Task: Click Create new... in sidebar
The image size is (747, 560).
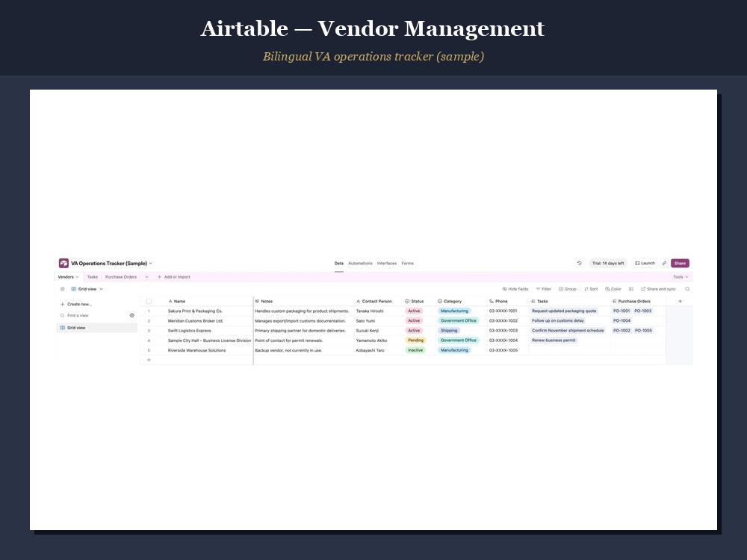Action: [x=76, y=305]
